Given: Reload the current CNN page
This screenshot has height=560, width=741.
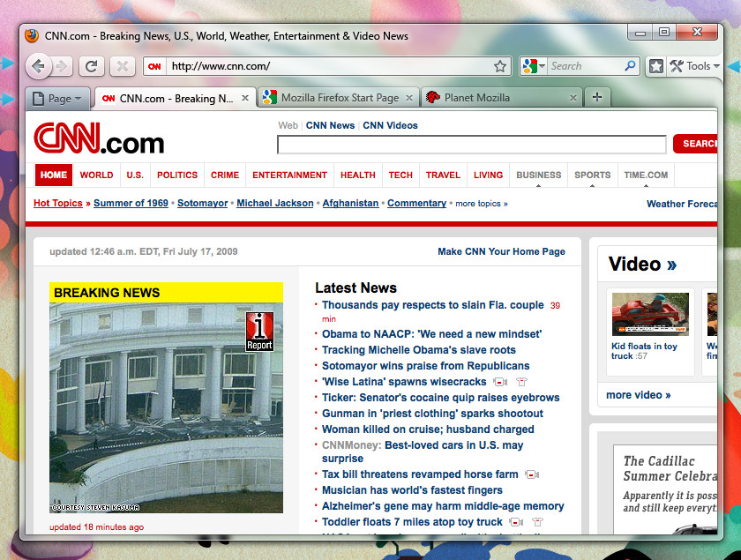Looking at the screenshot, I should click(x=90, y=66).
